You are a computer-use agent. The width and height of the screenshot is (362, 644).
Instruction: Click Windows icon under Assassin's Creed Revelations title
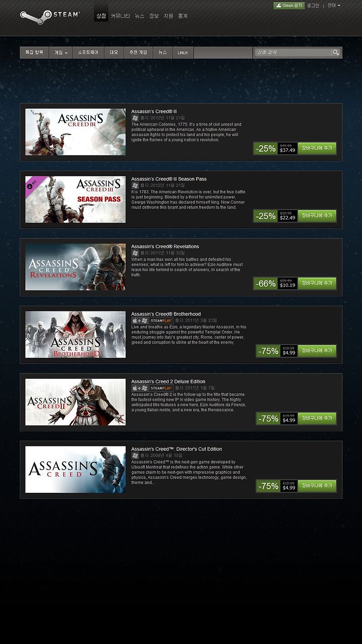135,253
